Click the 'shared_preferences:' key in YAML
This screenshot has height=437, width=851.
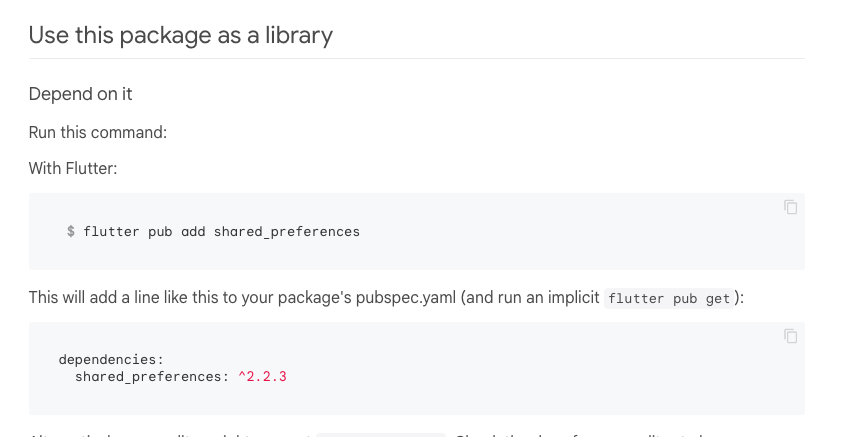(152, 377)
